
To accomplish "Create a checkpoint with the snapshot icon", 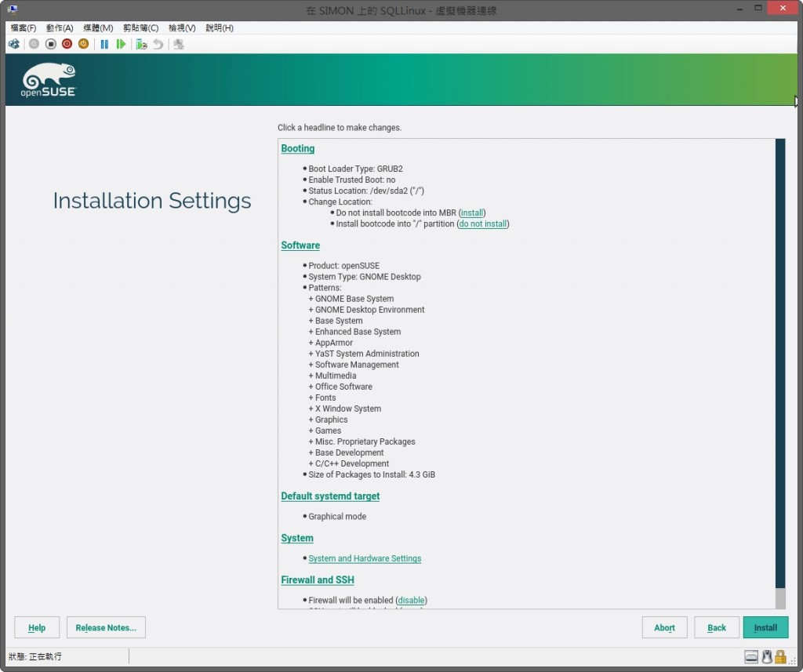I will click(141, 44).
